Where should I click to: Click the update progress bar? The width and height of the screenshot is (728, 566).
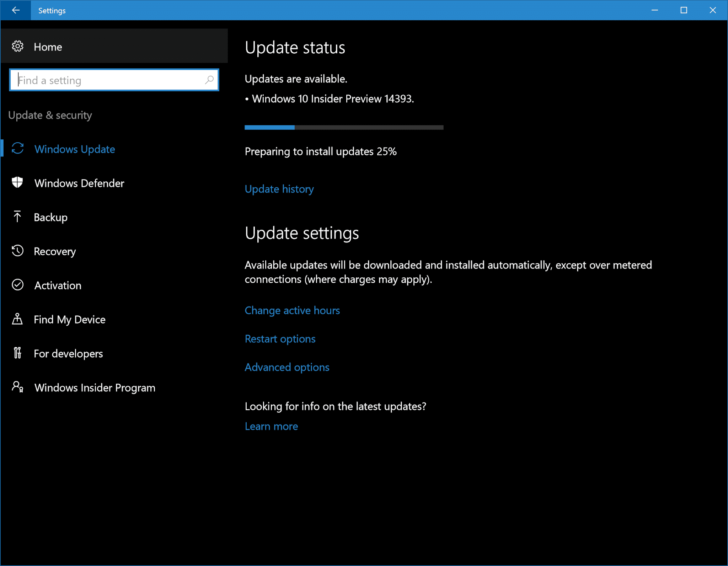[x=343, y=127]
